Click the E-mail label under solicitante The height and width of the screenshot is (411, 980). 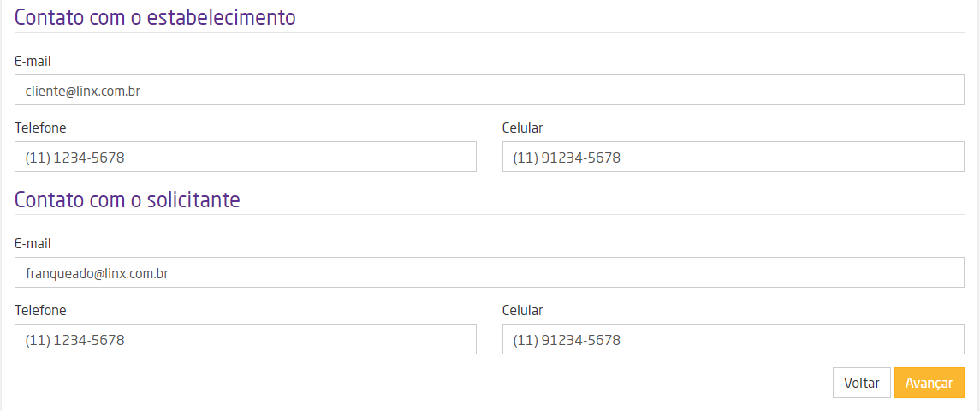[x=33, y=243]
